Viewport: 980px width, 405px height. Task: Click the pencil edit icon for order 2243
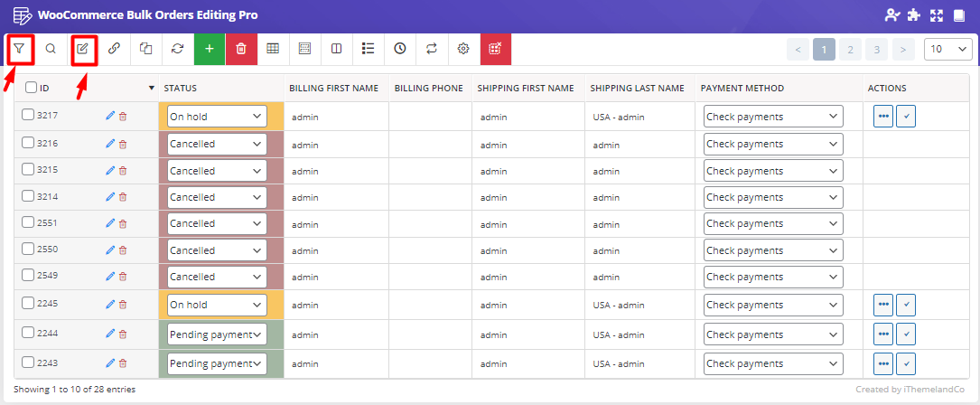click(x=110, y=363)
